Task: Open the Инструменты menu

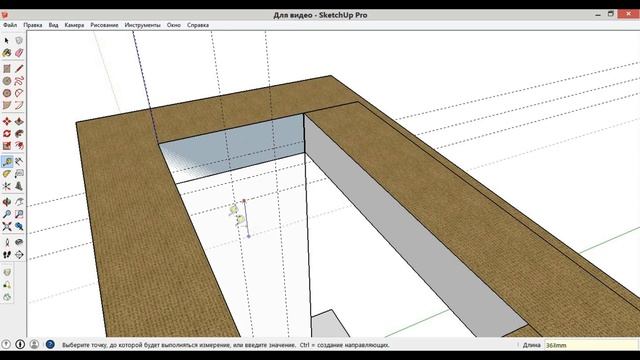Action: [142, 25]
